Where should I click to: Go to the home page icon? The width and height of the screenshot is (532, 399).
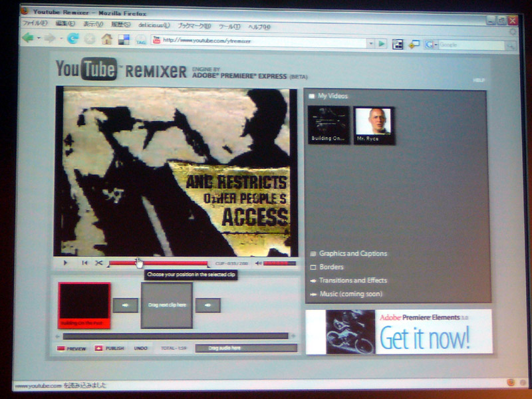click(x=106, y=39)
